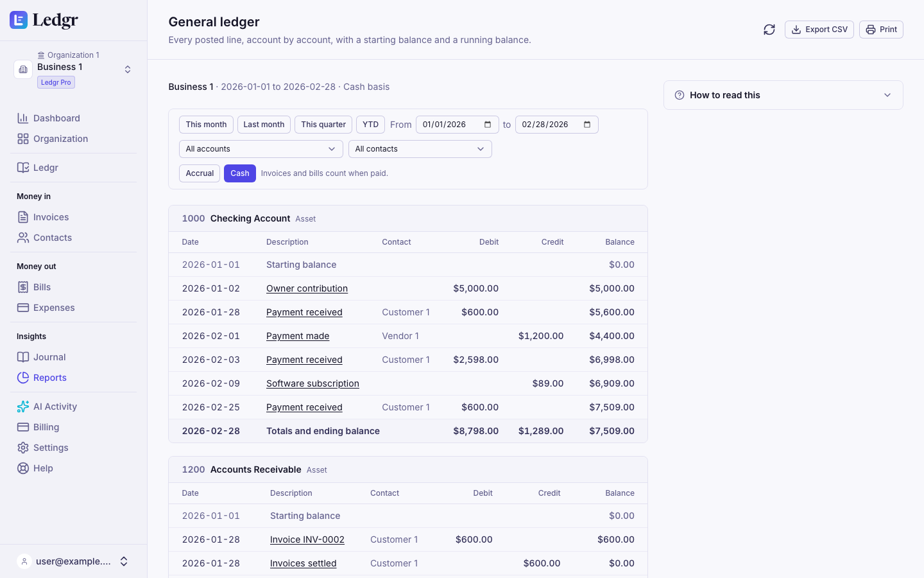Image resolution: width=924 pixels, height=578 pixels.
Task: Open the Invoices settled entry
Action: (x=303, y=563)
